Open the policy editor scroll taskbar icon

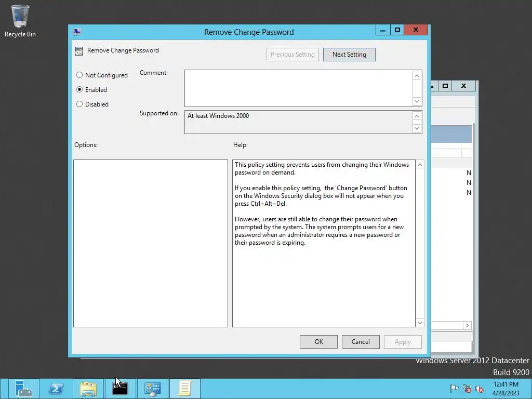click(185, 389)
